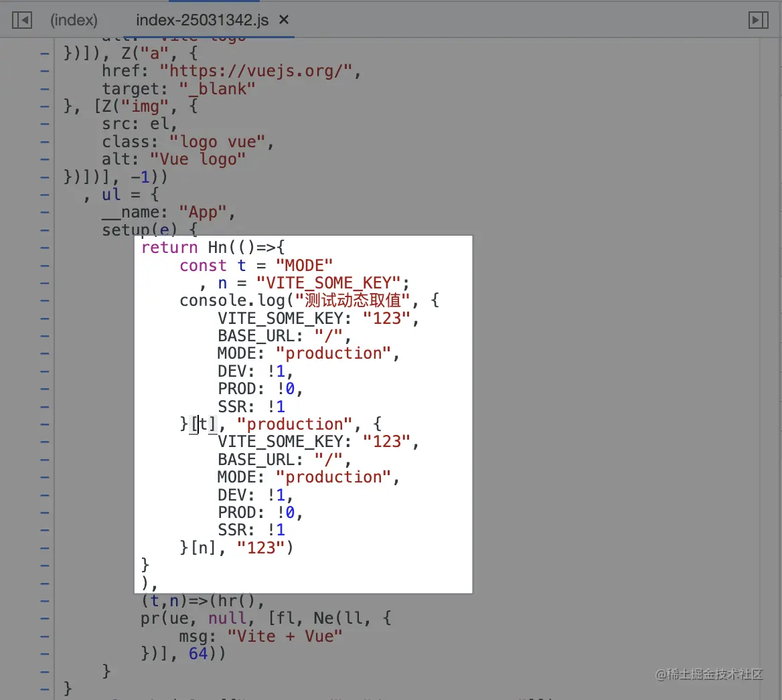
Task: Select the index-25031342.js tab
Action: pos(202,20)
